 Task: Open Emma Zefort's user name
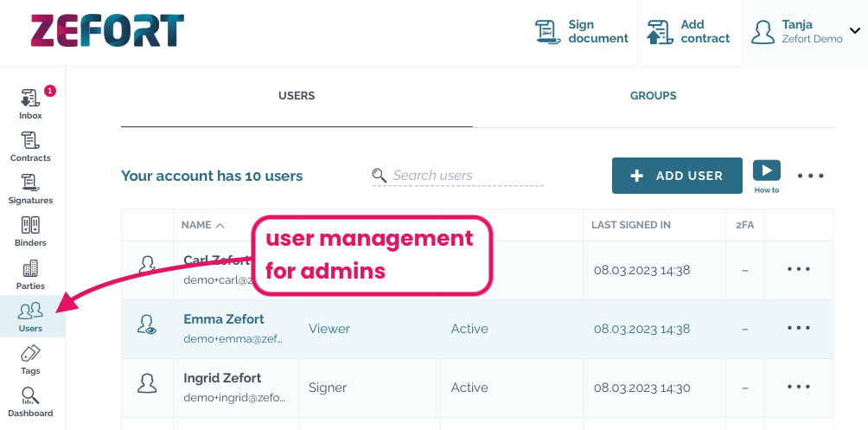pos(224,319)
